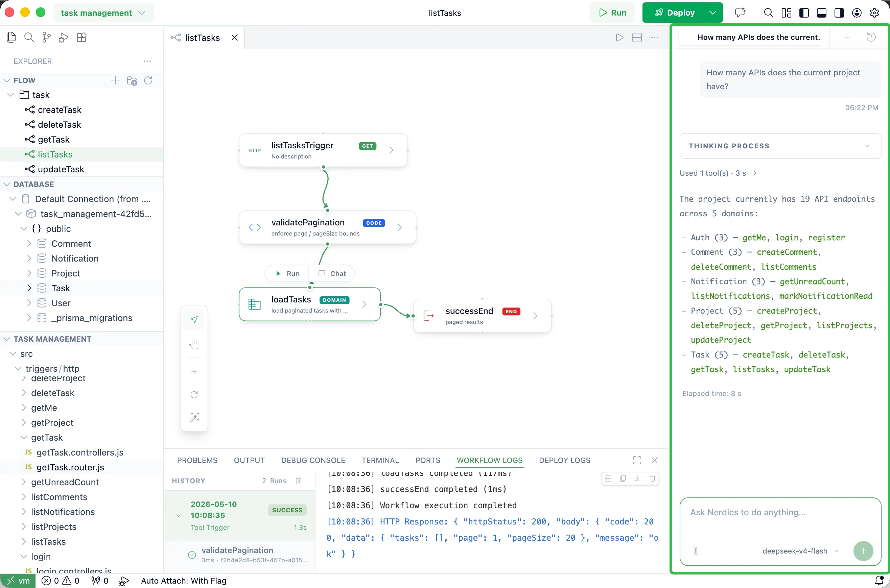Expand Used 1 tool(s) details
890x588 pixels.
tap(718, 173)
